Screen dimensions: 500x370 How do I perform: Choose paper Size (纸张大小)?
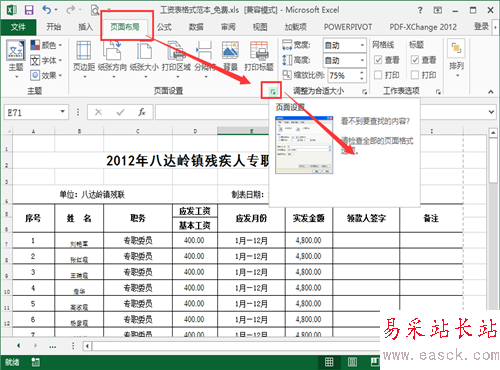144,59
